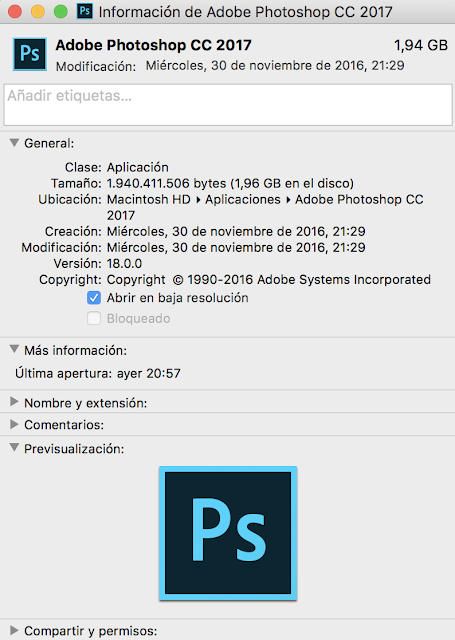Click the 1,94 GB size label
The image size is (455, 640).
[421, 45]
